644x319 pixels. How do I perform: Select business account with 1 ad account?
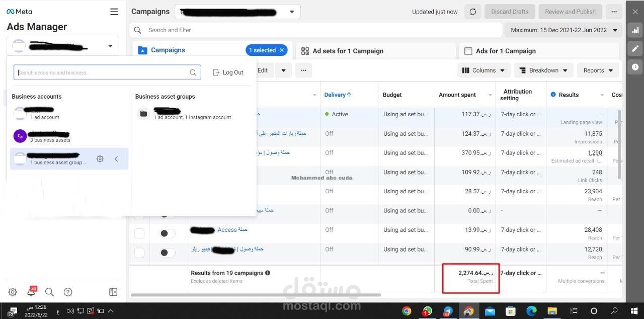(x=69, y=113)
